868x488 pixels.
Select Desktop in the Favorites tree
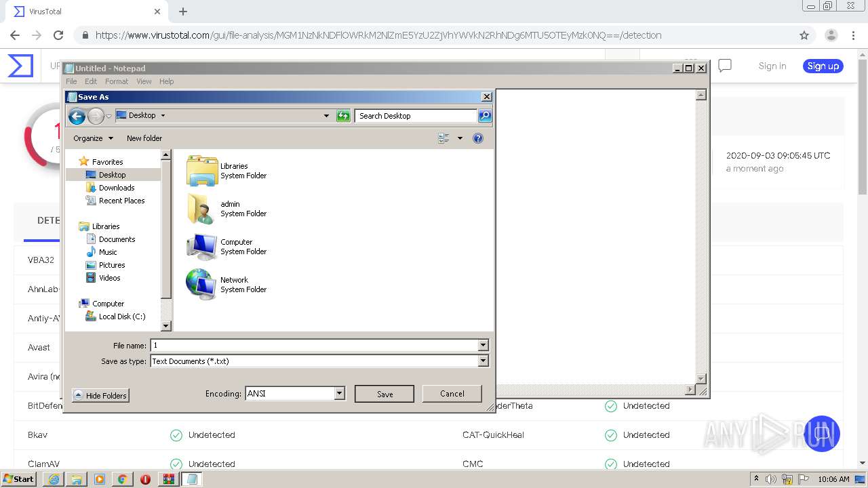click(113, 175)
